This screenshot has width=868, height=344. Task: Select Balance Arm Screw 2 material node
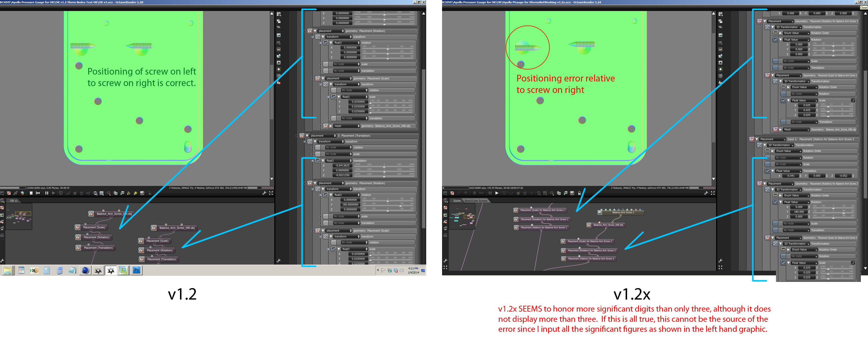pyautogui.click(x=623, y=212)
